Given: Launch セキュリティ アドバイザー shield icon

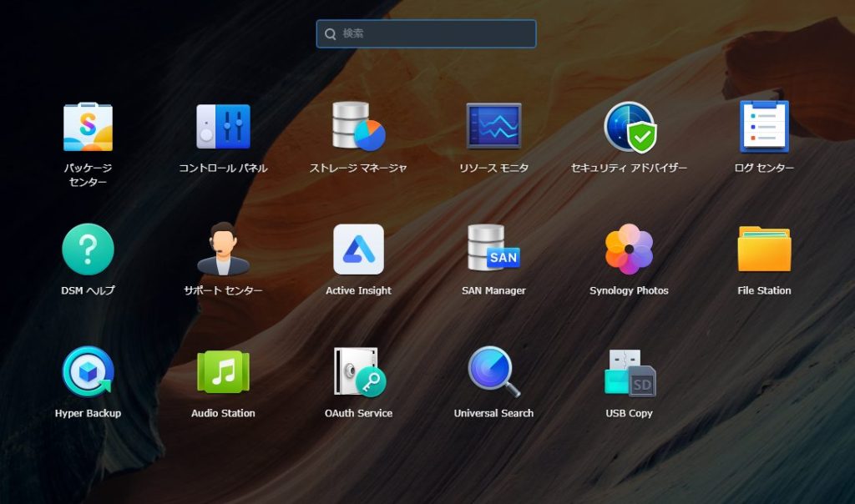Looking at the screenshot, I should [630, 127].
